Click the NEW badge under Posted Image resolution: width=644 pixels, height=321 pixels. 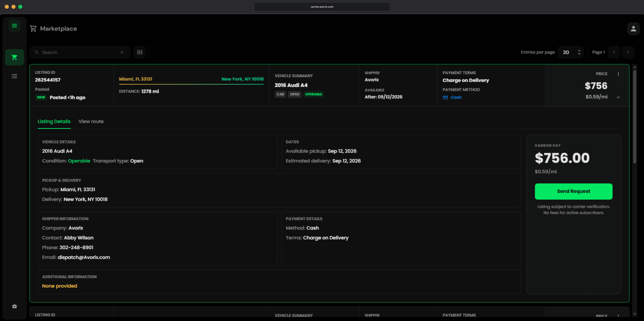41,97
